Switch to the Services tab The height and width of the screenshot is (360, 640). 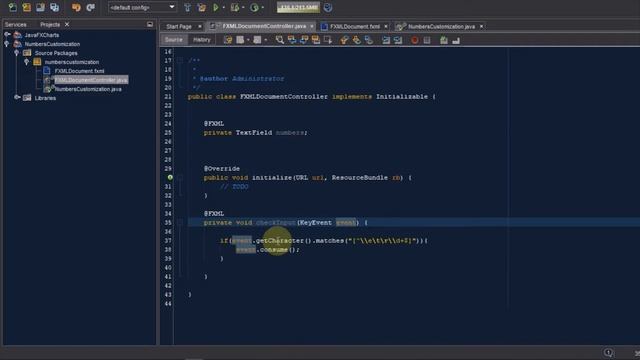(16, 24)
